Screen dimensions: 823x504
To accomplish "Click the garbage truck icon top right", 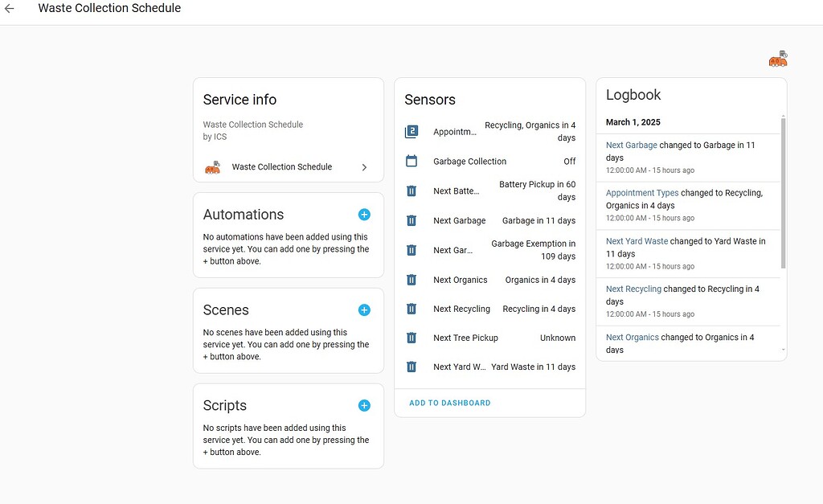I will (777, 58).
